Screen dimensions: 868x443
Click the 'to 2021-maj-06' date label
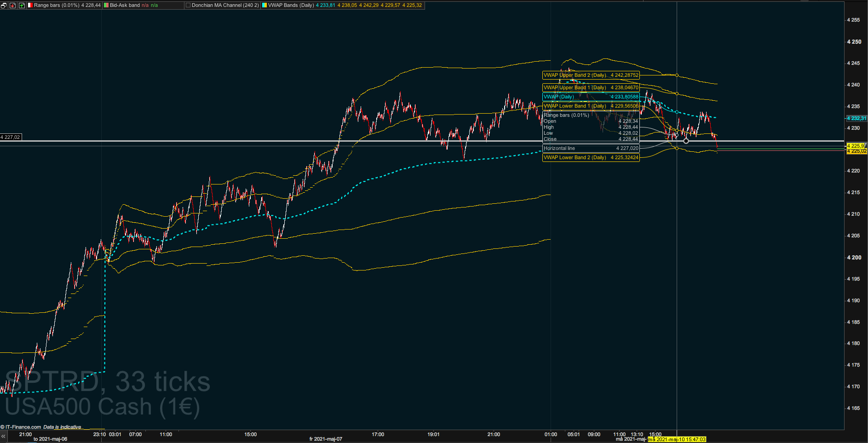coord(50,439)
